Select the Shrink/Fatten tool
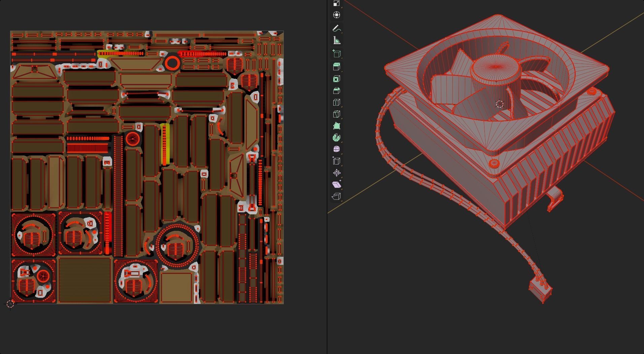Image resolution: width=644 pixels, height=354 pixels. (336, 173)
